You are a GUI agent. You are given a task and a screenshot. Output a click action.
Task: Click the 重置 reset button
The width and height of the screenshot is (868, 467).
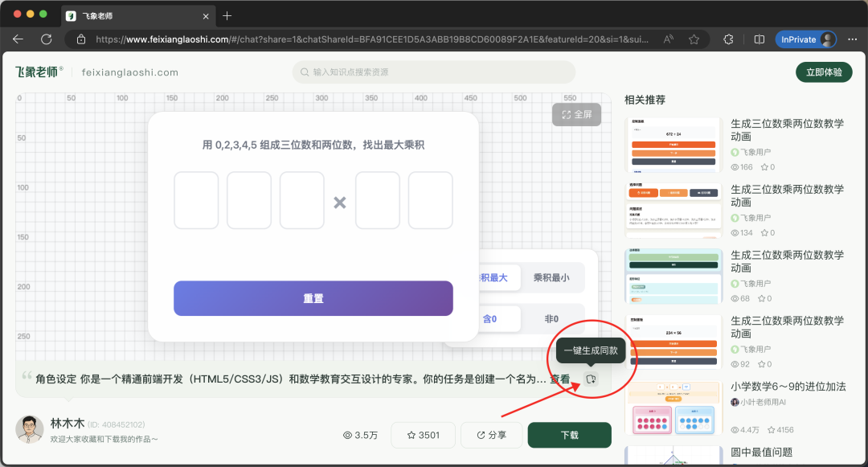point(313,297)
